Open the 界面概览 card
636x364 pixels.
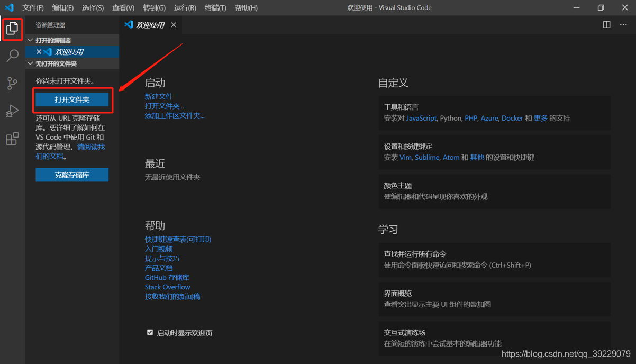(494, 299)
